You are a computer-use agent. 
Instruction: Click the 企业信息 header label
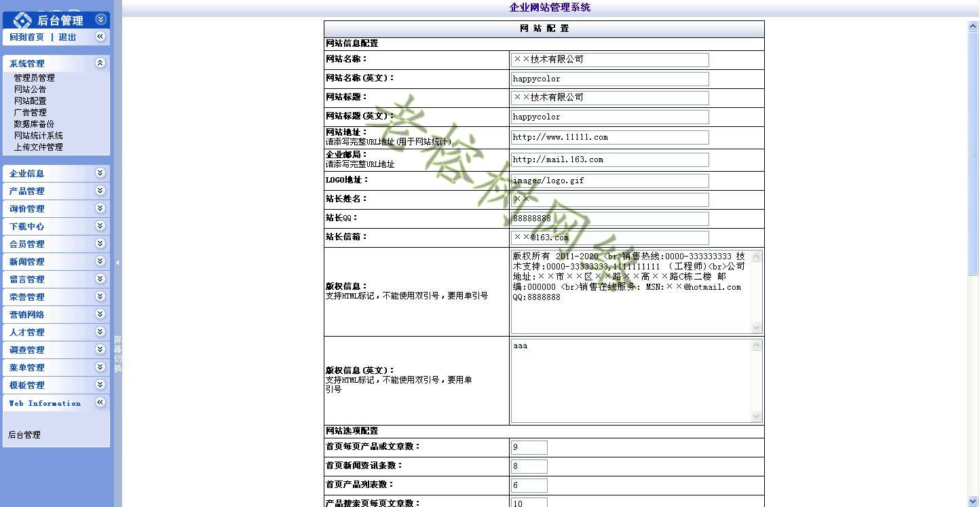(x=27, y=174)
